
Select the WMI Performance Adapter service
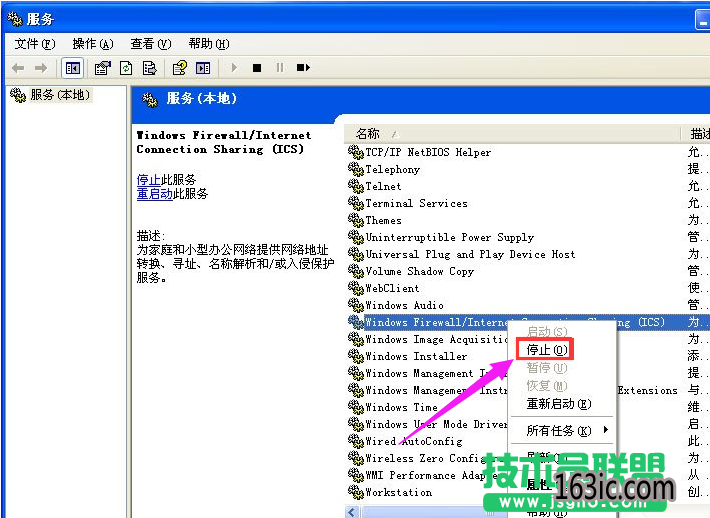[x=431, y=475]
